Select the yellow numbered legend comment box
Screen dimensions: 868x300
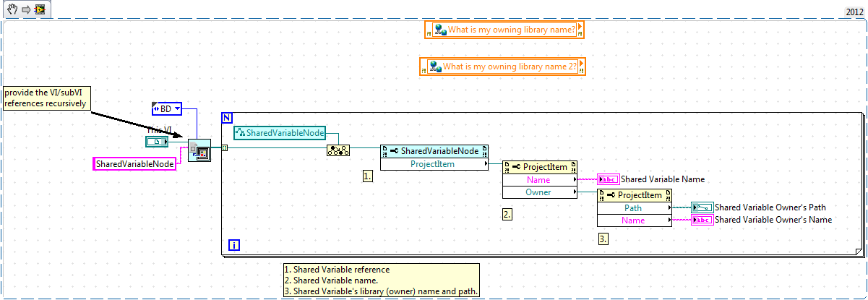point(380,280)
